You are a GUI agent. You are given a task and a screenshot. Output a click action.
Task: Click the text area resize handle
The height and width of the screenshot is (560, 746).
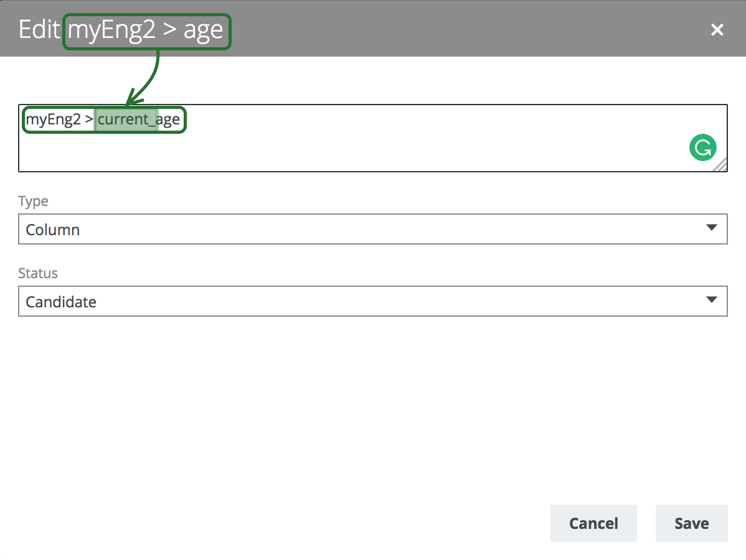coord(720,165)
